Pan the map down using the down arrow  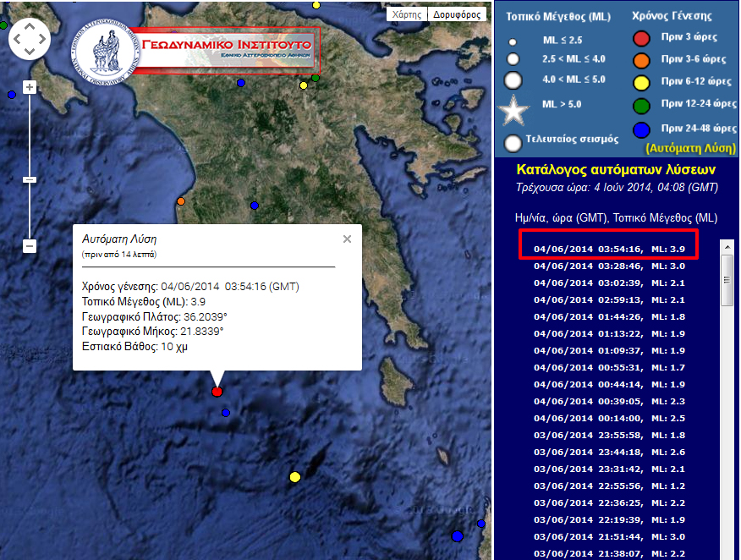pyautogui.click(x=30, y=52)
